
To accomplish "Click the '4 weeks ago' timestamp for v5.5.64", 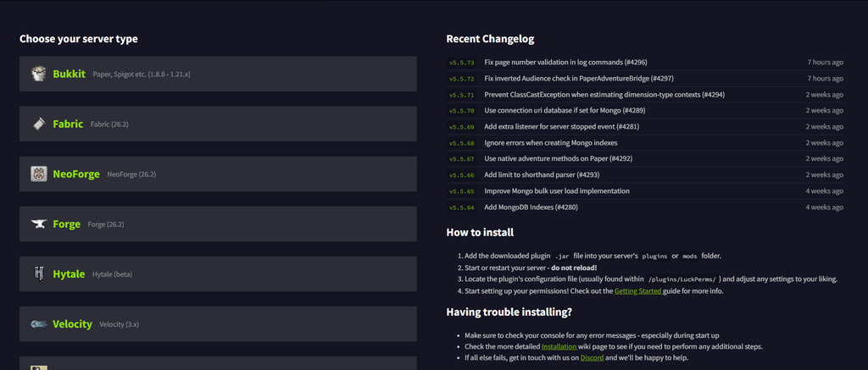I will click(x=824, y=207).
